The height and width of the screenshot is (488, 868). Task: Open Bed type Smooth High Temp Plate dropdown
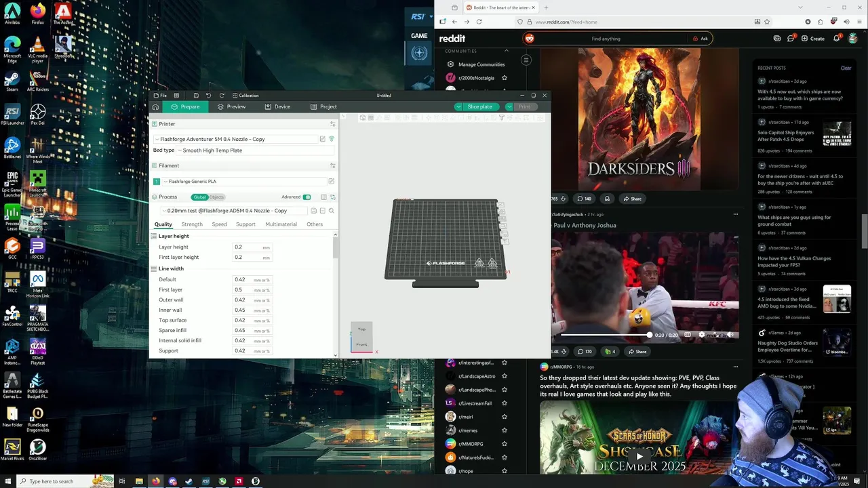point(255,150)
